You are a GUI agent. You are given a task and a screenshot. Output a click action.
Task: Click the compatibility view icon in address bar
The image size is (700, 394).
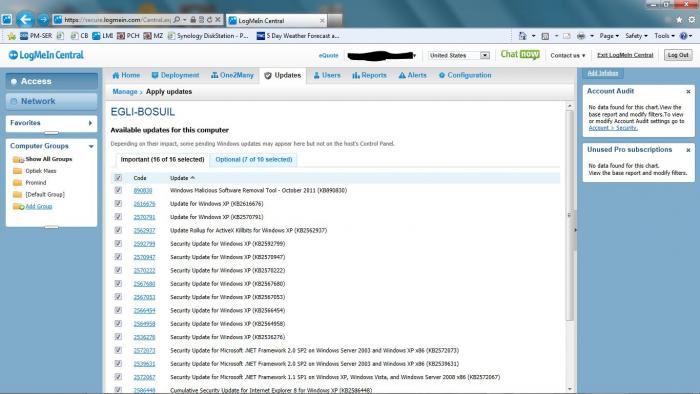point(201,20)
